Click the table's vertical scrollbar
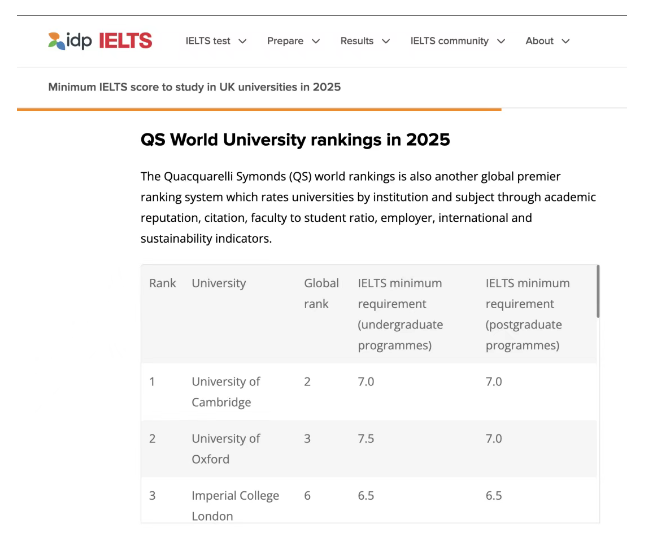 pos(598,292)
